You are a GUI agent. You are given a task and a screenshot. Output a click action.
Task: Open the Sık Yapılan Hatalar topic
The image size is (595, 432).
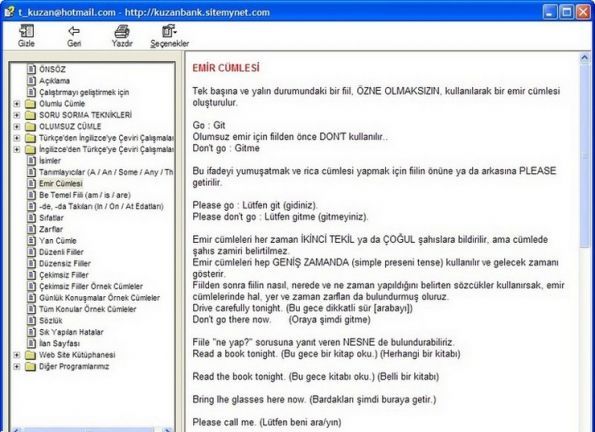coord(71,332)
